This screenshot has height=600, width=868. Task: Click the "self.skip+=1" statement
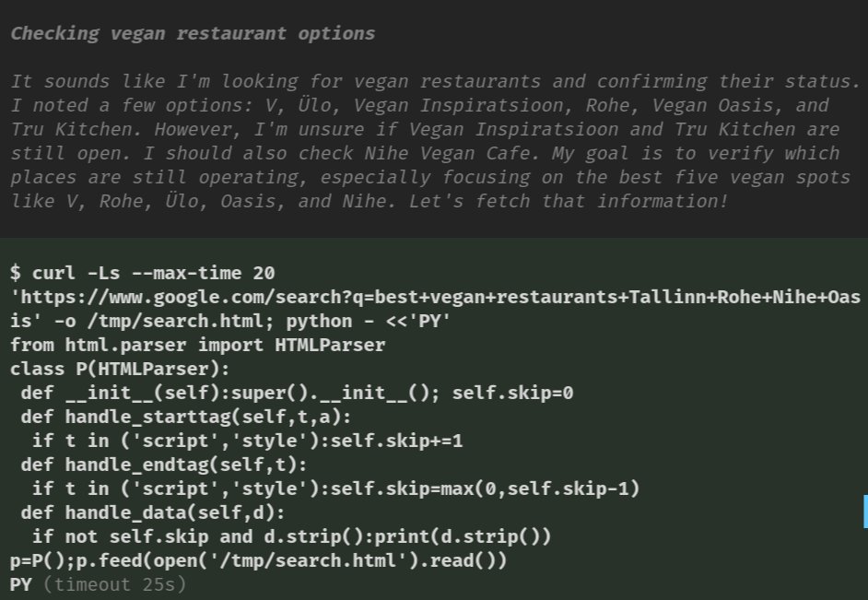[x=396, y=441]
